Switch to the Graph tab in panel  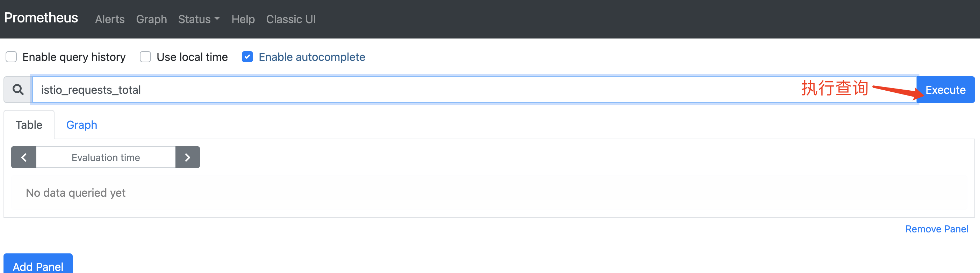81,125
